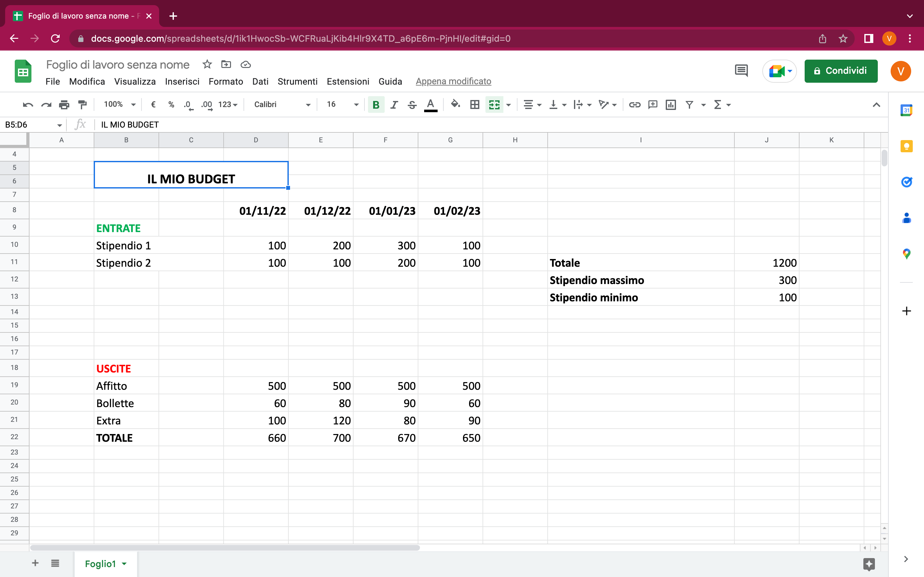
Task: Create a filter on the data
Action: 689,105
